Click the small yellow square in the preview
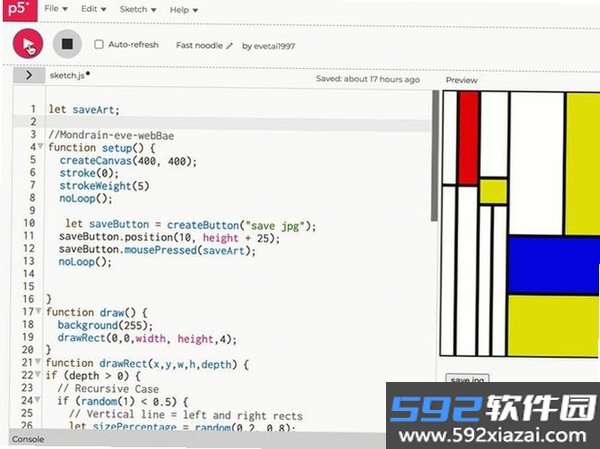 click(493, 191)
